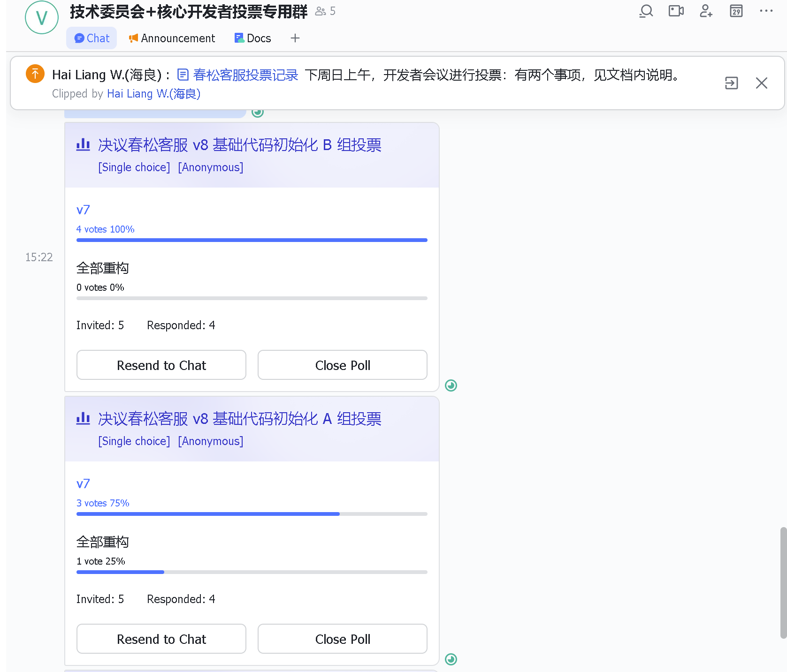Open the more options ellipsis menu
Viewport: 787px width, 672px height.
(766, 11)
